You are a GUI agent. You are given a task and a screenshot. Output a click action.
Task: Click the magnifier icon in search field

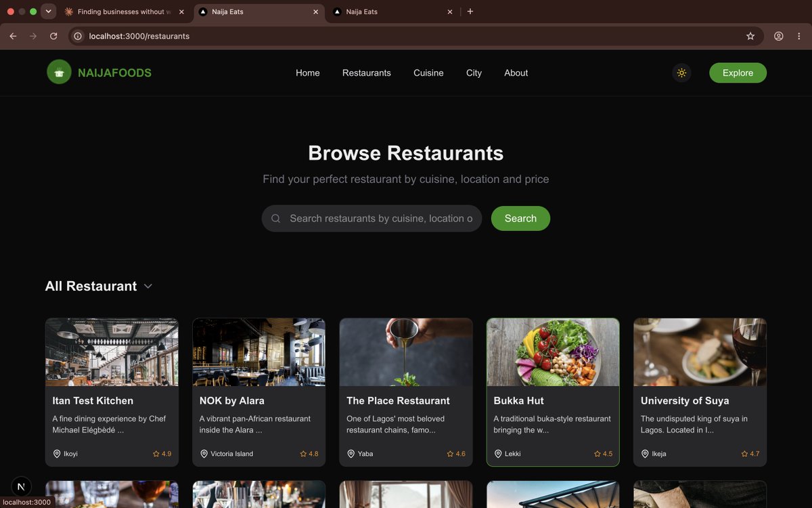[x=275, y=219]
